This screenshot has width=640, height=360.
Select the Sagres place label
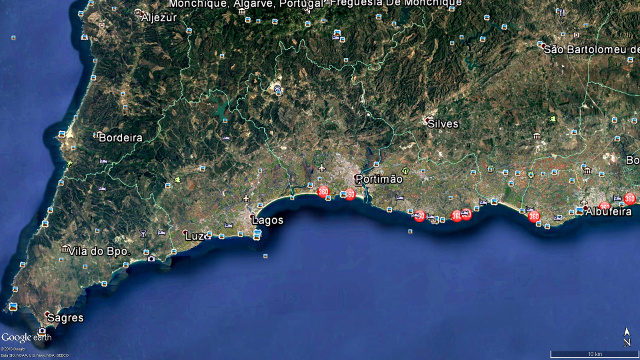point(65,318)
